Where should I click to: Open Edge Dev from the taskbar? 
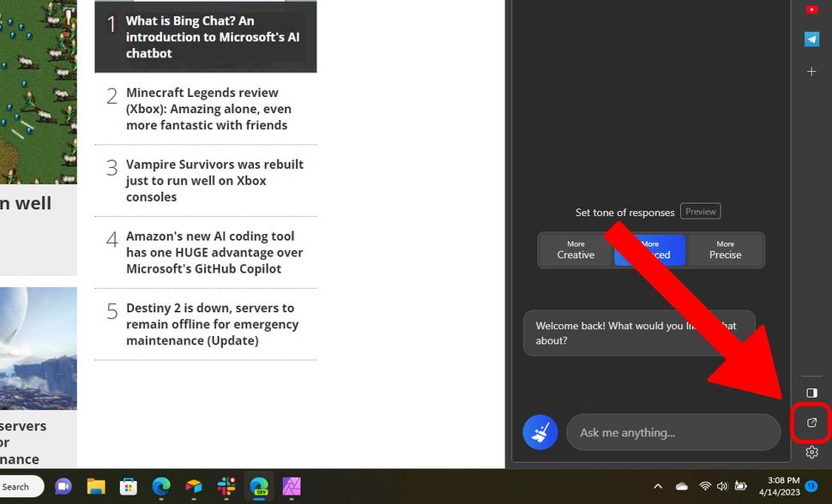tap(258, 486)
